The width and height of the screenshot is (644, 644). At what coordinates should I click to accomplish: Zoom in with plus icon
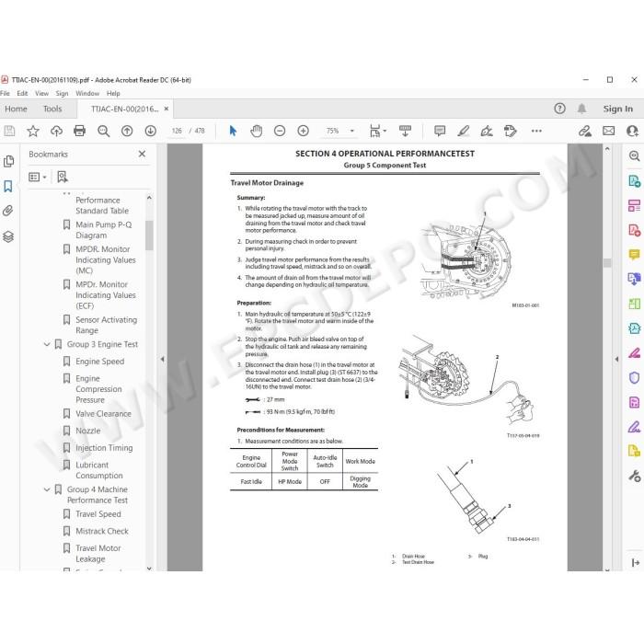[x=303, y=131]
